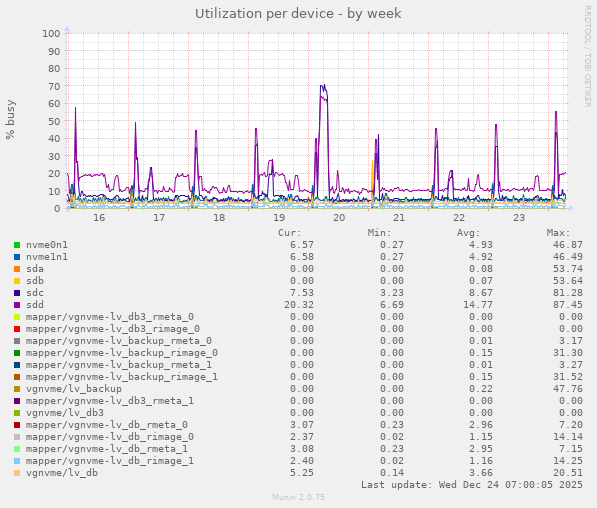Select the sdc legend label
This screenshot has height=508, width=597.
click(35, 293)
